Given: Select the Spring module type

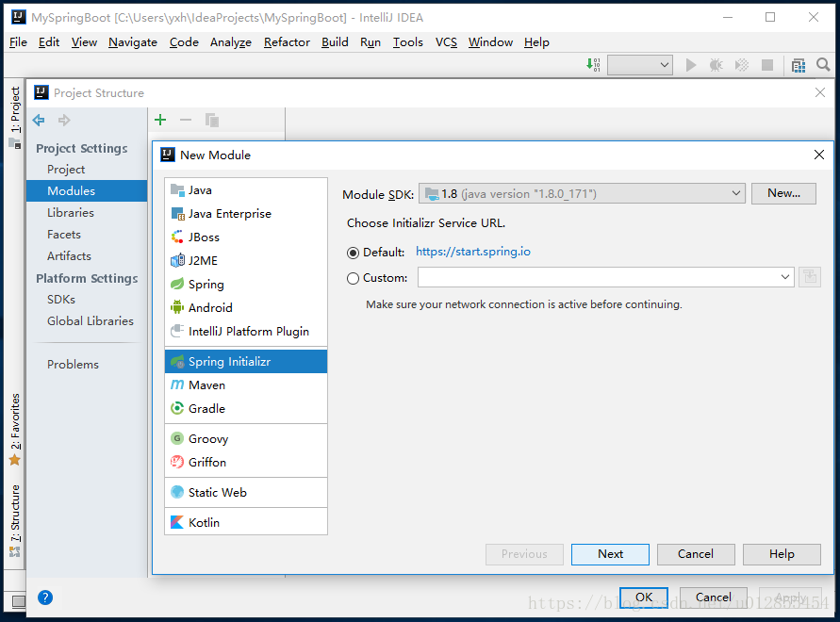Looking at the screenshot, I should coord(246,285).
